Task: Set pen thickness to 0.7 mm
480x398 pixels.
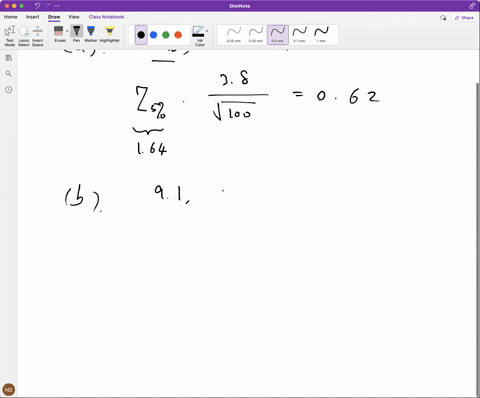Action: 299,35
